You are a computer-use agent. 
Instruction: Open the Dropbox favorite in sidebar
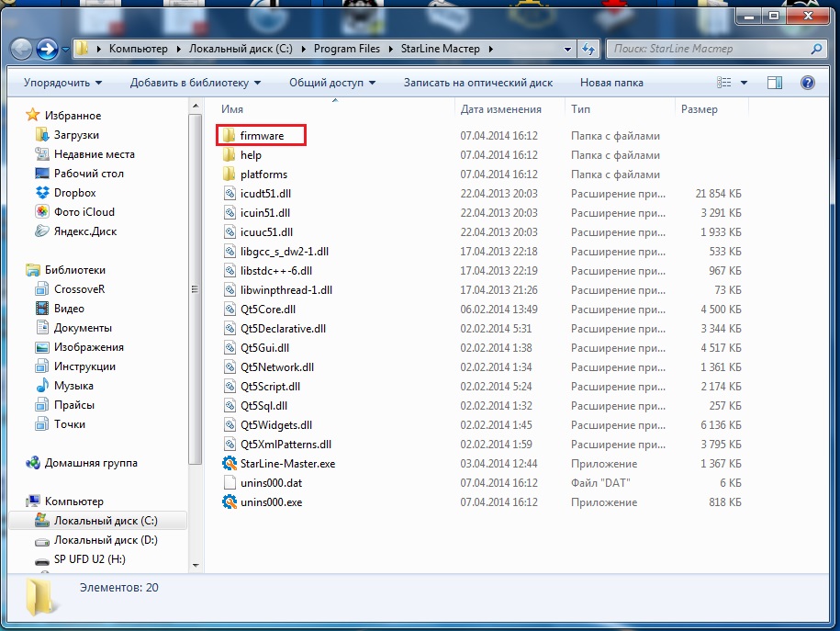click(x=74, y=193)
